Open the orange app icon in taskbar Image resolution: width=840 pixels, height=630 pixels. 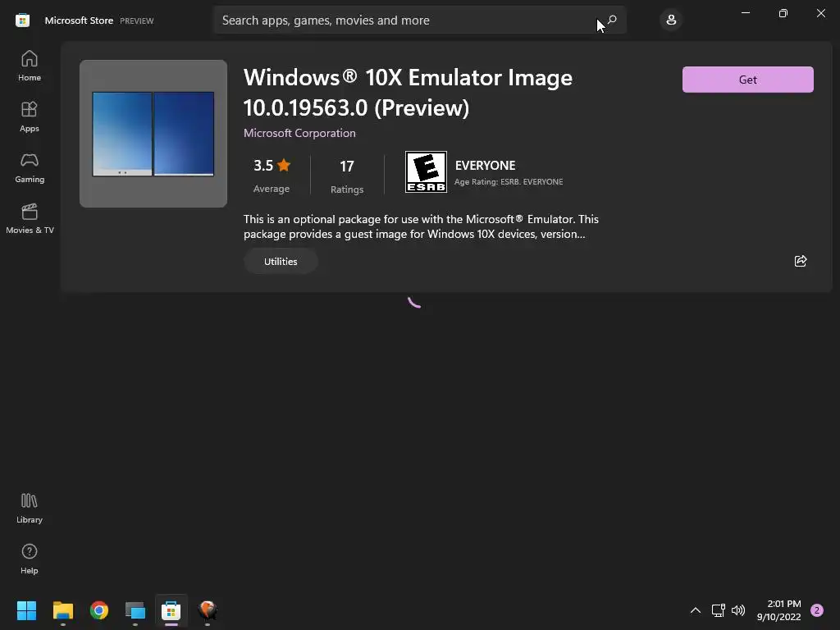(x=208, y=610)
